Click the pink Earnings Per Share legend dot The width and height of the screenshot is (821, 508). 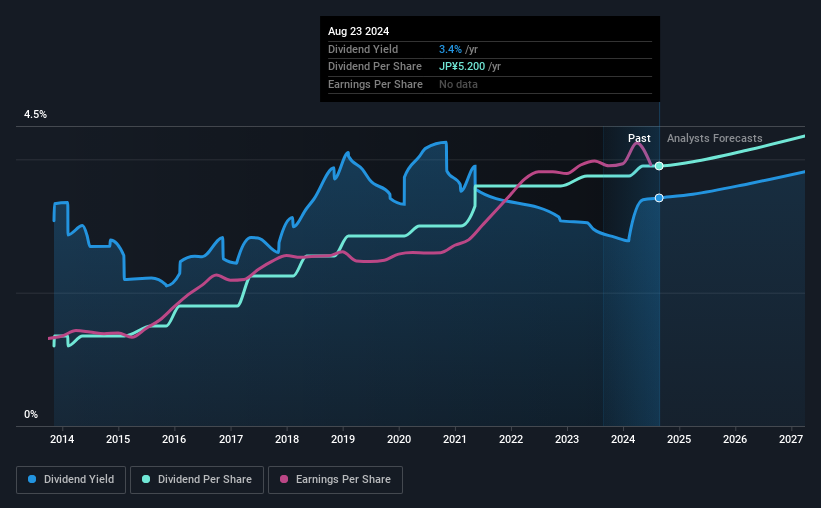pyautogui.click(x=284, y=479)
